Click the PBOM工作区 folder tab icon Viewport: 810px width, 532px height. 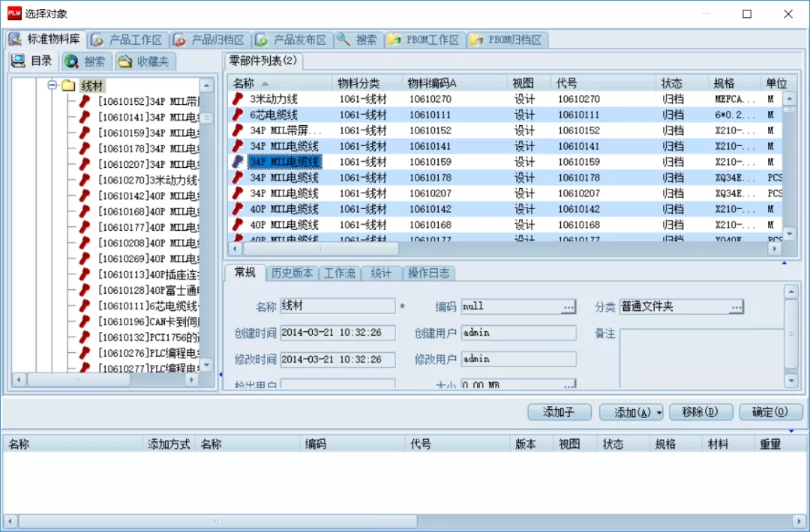[394, 40]
